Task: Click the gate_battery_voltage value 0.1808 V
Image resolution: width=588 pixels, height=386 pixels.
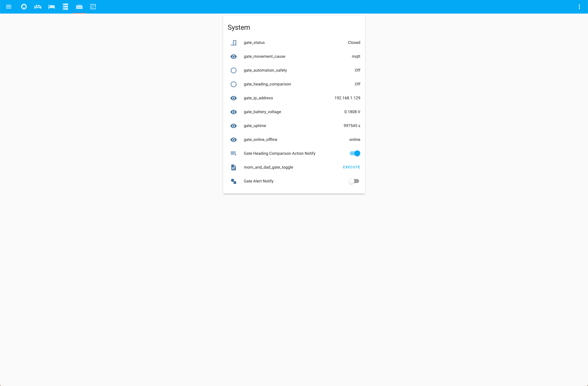Action: click(352, 112)
